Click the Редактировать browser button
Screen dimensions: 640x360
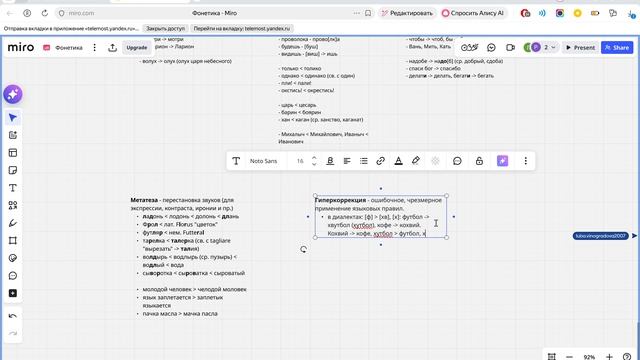pyautogui.click(x=407, y=13)
